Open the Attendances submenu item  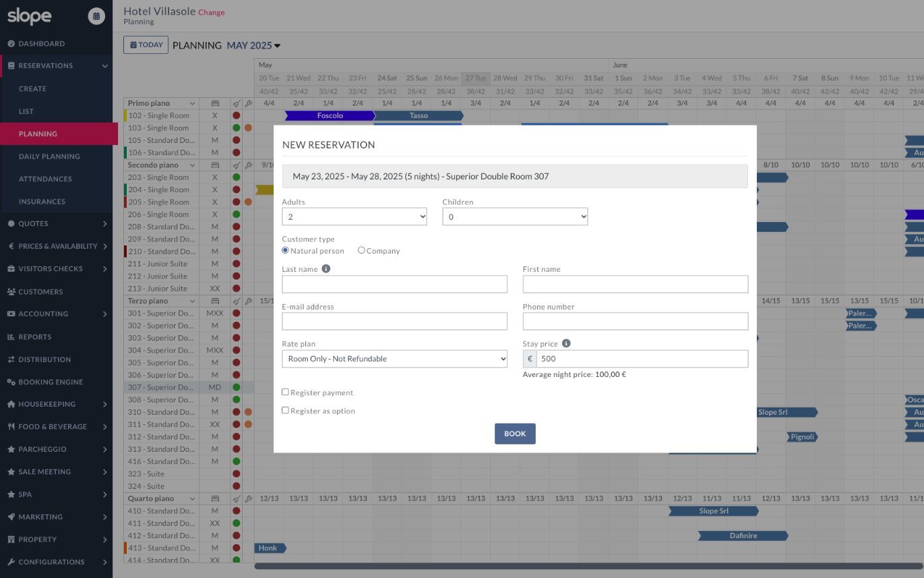click(45, 179)
